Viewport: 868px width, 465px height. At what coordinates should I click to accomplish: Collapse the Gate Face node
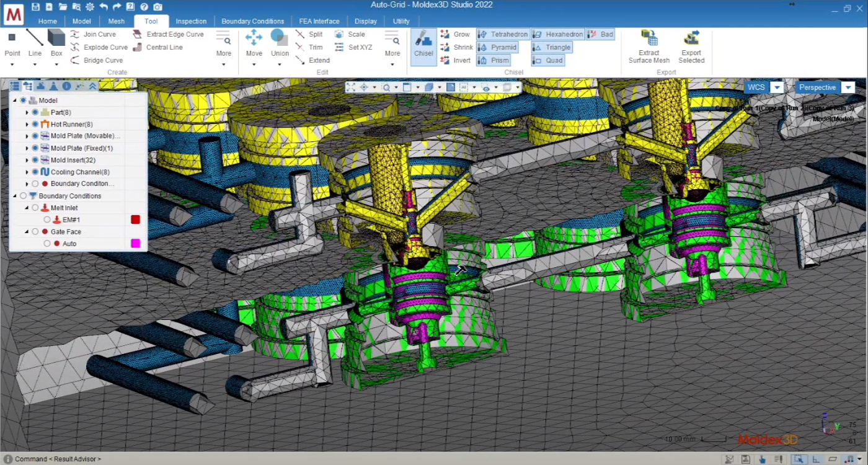pos(27,232)
